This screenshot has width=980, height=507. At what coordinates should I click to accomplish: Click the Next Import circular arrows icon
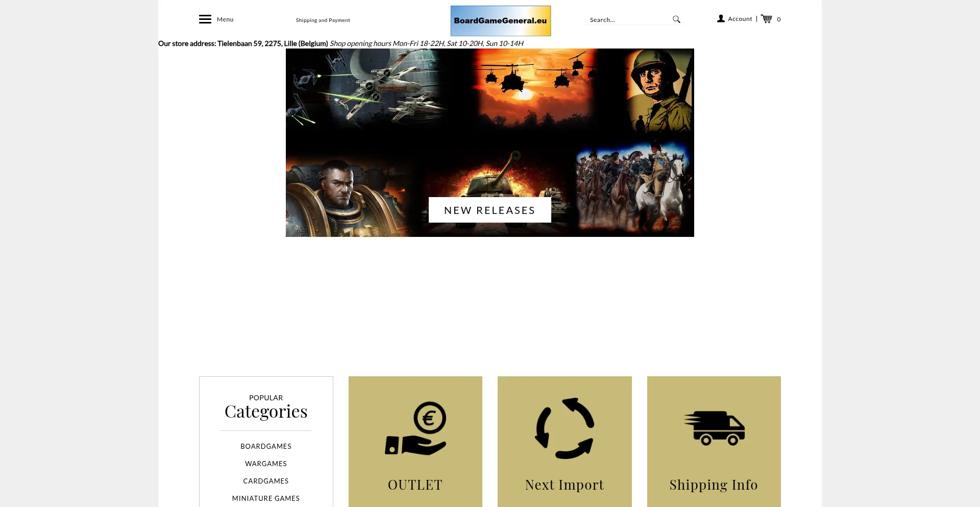565,428
